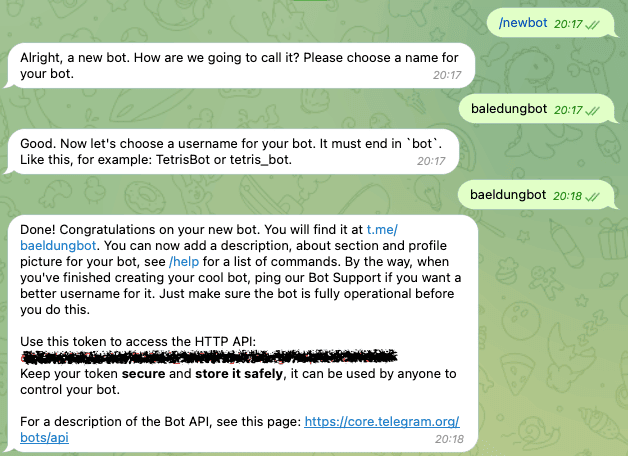The height and width of the screenshot is (456, 628).
Task: Click the 20:17 timestamp on the 'Alright' message
Action: point(446,75)
